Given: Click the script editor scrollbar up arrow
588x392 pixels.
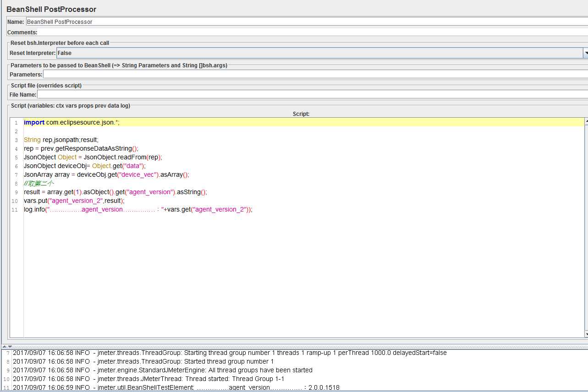Looking at the screenshot, I should click(x=586, y=122).
